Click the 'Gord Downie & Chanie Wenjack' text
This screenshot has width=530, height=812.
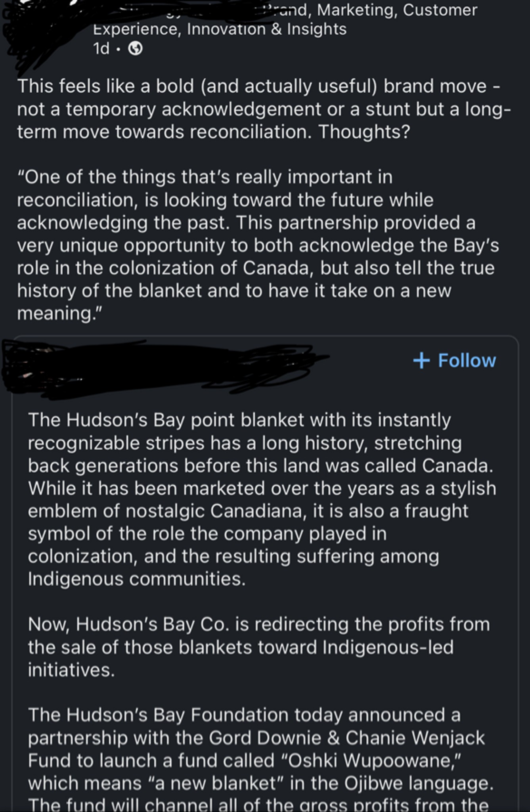coord(347,738)
